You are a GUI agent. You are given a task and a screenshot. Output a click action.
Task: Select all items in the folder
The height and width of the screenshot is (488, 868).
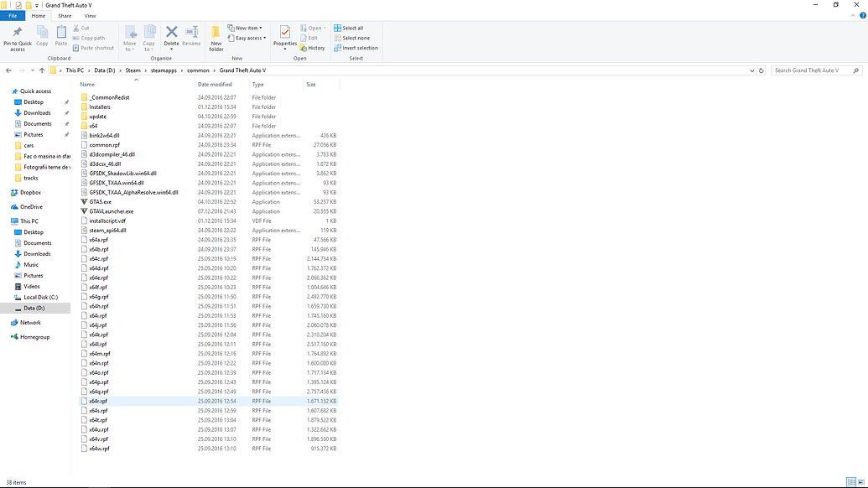pyautogui.click(x=352, y=27)
